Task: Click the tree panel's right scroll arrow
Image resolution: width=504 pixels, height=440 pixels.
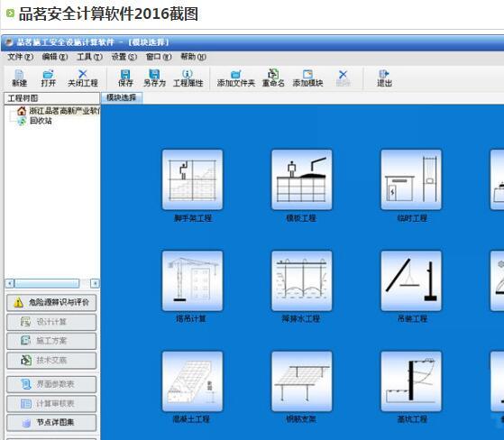Action: (x=95, y=283)
